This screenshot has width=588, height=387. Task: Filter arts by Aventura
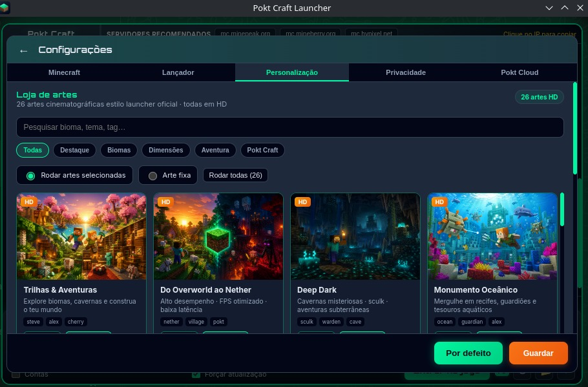[x=215, y=150]
